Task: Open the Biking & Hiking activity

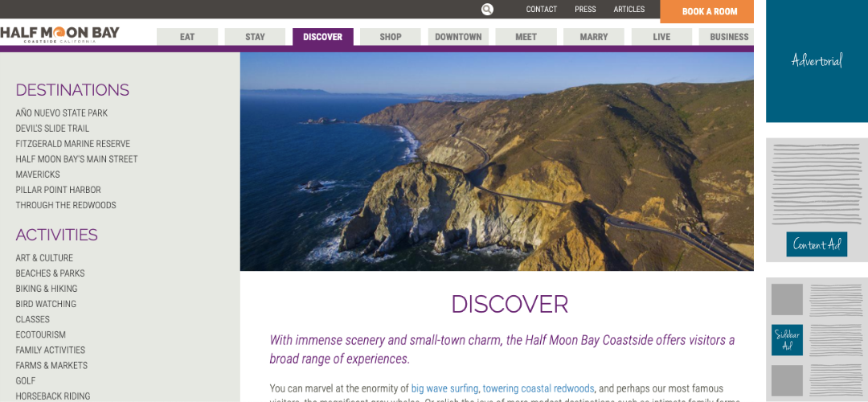Action: 47,289
